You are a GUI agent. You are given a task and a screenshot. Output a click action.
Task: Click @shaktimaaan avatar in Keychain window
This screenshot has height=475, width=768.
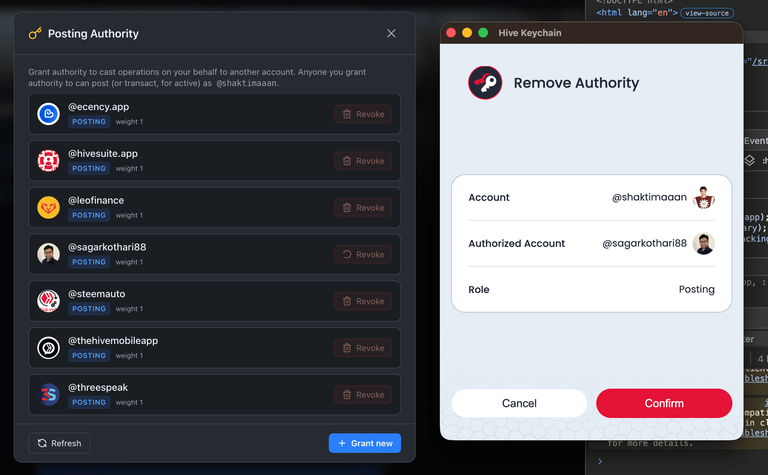pyautogui.click(x=704, y=197)
